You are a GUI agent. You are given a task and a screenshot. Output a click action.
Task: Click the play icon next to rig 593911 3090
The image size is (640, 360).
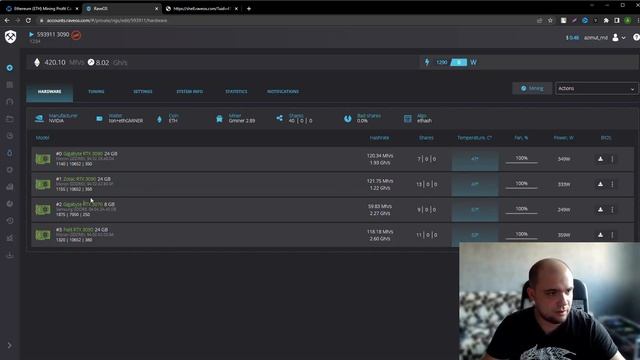pyautogui.click(x=31, y=35)
